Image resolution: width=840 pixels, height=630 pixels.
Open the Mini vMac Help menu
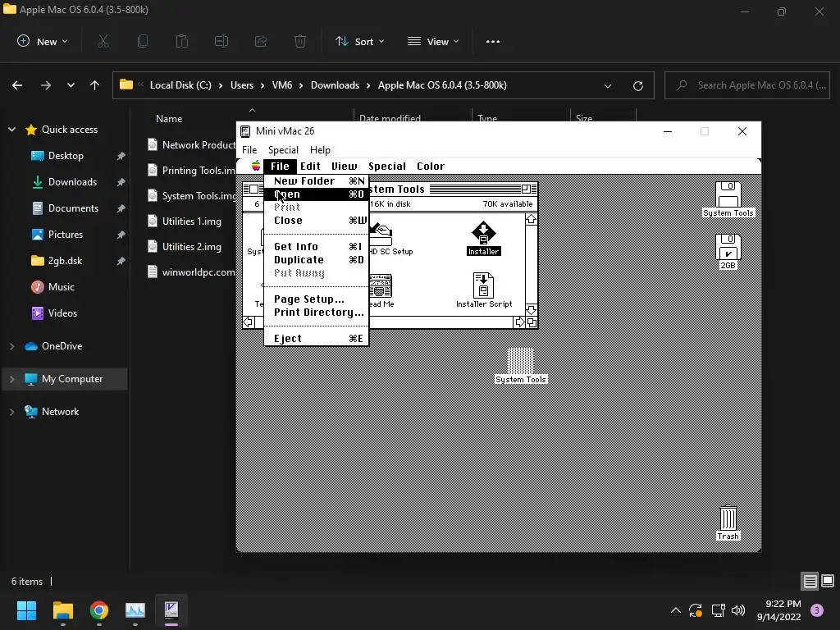click(x=320, y=150)
